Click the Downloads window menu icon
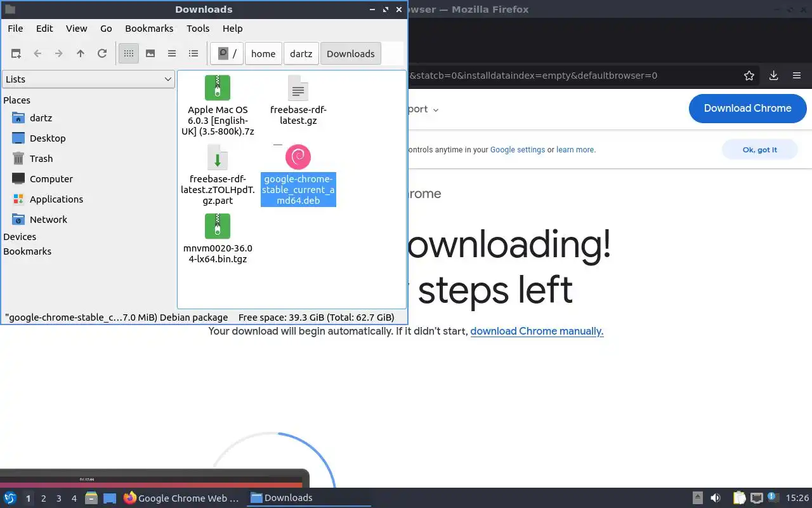 point(10,10)
